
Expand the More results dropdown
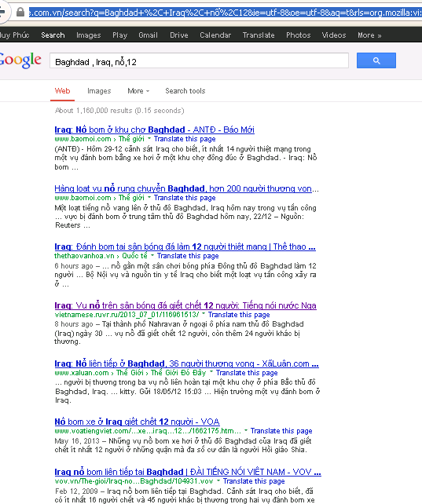click(x=138, y=91)
